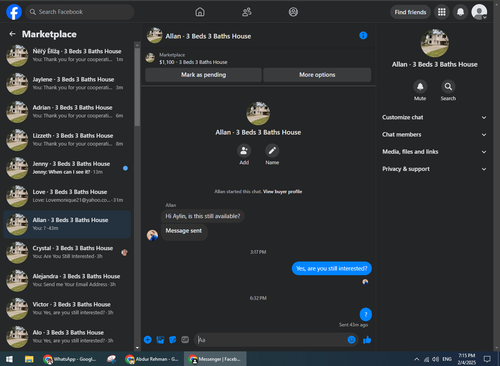Search in conversation magnifier icon
This screenshot has width=500, height=366.
click(448, 87)
